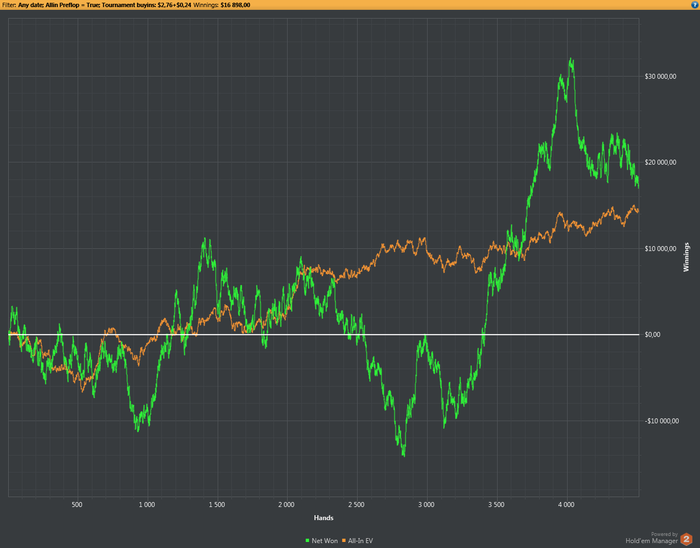
Task: Toggle the Net Won legend entry
Action: pyautogui.click(x=321, y=540)
